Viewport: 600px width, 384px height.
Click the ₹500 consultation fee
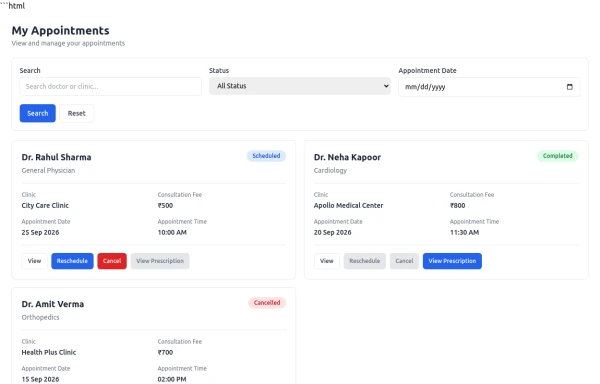coord(165,205)
